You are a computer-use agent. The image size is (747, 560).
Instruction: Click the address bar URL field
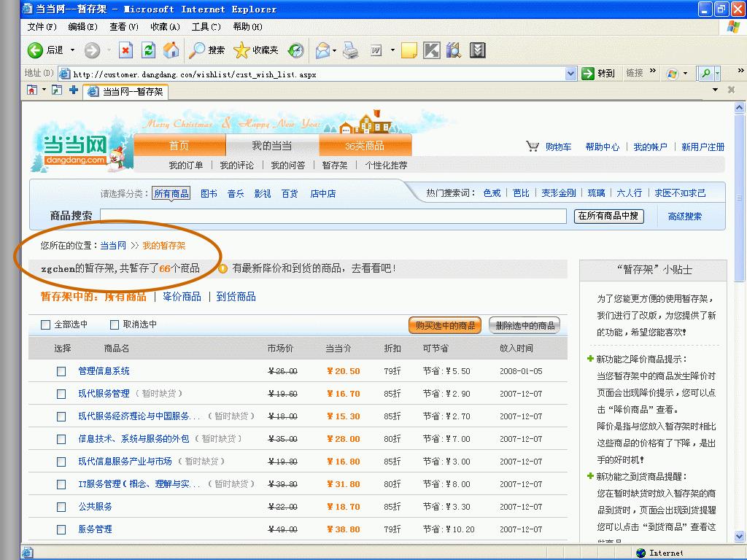[x=318, y=74]
